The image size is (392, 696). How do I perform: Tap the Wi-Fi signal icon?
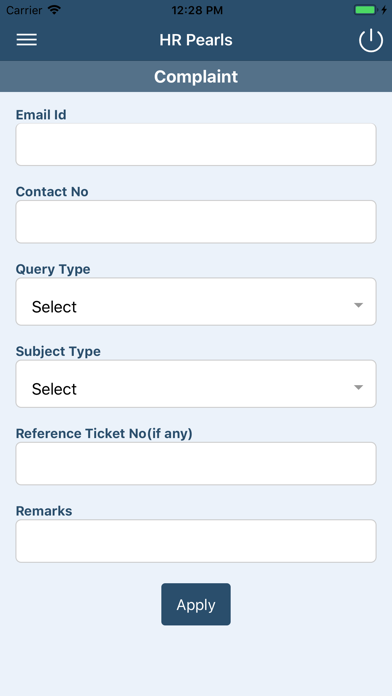coord(55,10)
